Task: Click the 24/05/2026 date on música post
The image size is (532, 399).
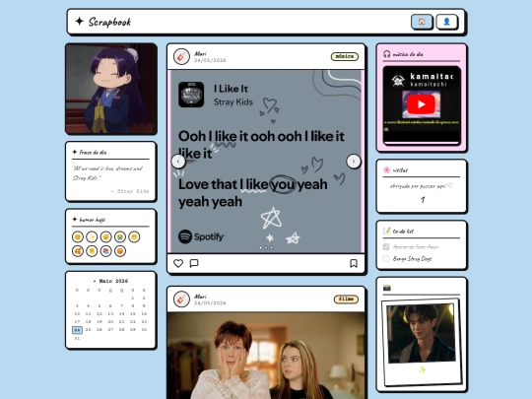Action: pyautogui.click(x=210, y=60)
